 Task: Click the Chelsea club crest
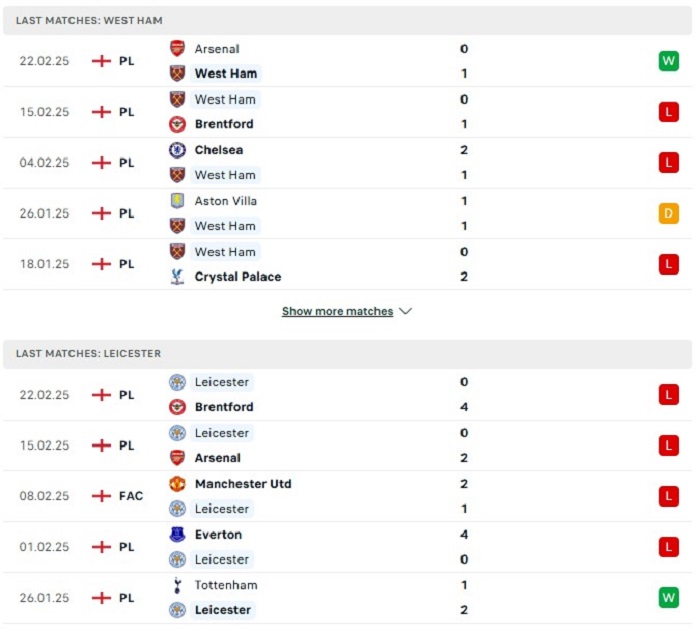177,150
